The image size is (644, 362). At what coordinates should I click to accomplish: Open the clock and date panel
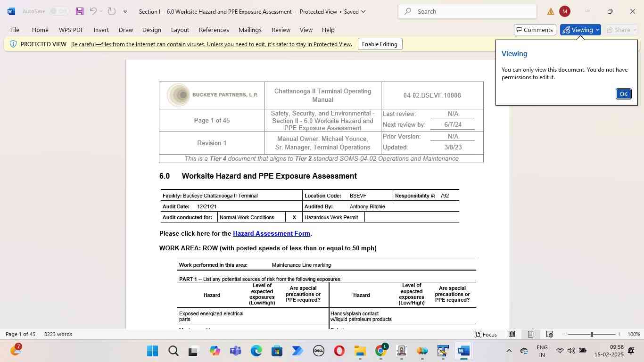(x=609, y=351)
